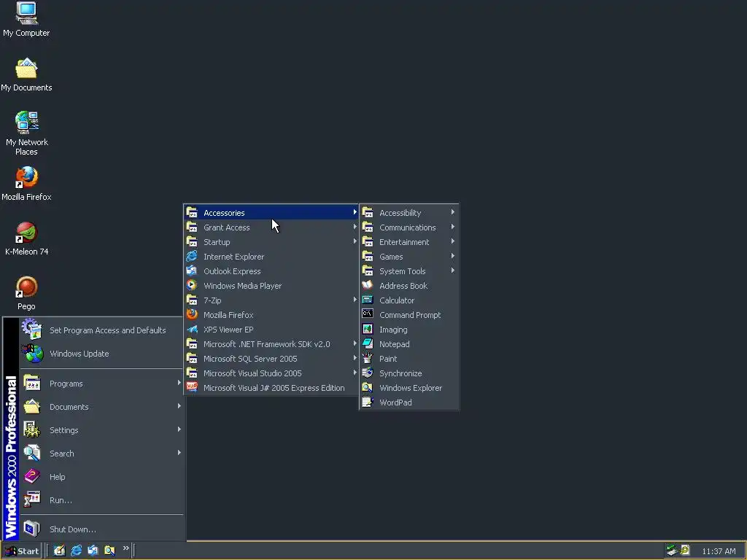The height and width of the screenshot is (560, 747).
Task: Click the Synchronize icon in Accessories
Action: click(x=368, y=373)
